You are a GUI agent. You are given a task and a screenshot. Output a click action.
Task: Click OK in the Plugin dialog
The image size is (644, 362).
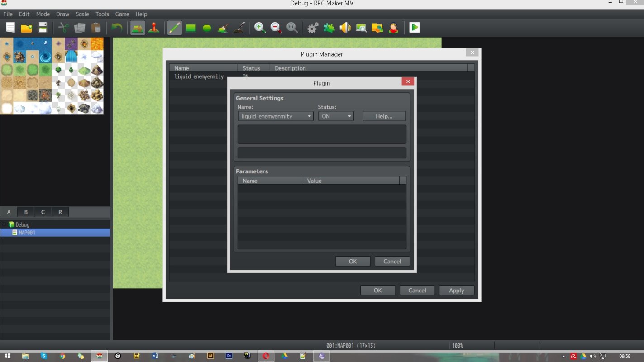point(353,261)
